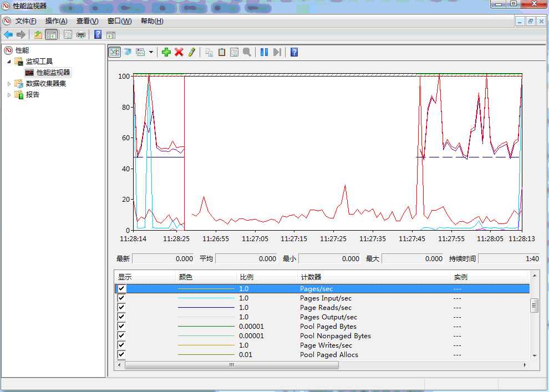
Task: Click Pool Paged Bytes green color line
Action: point(206,327)
